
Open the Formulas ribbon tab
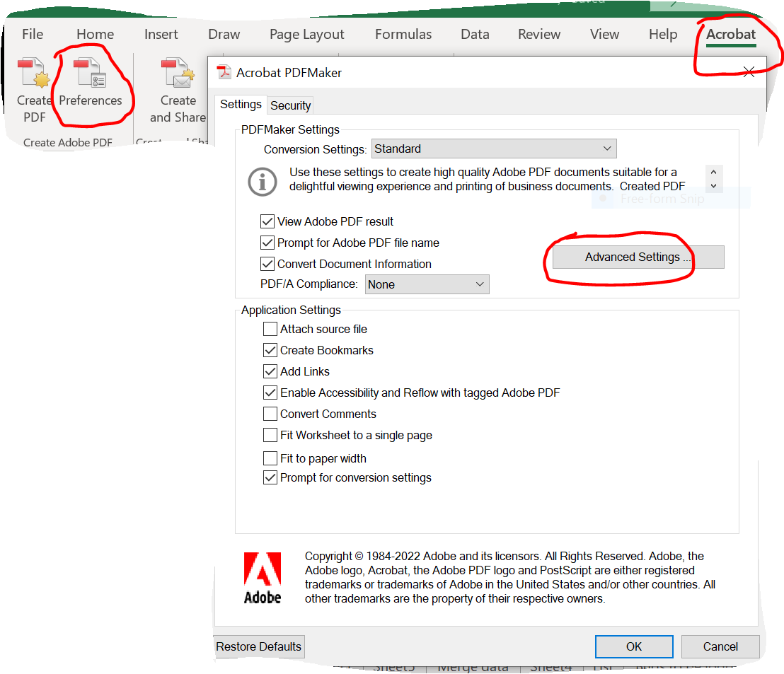tap(403, 34)
